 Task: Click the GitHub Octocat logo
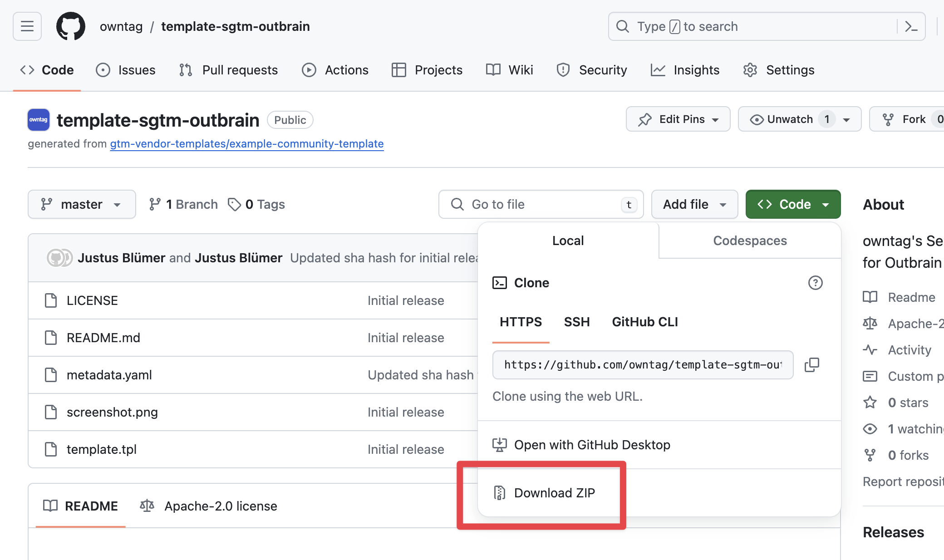click(x=70, y=26)
